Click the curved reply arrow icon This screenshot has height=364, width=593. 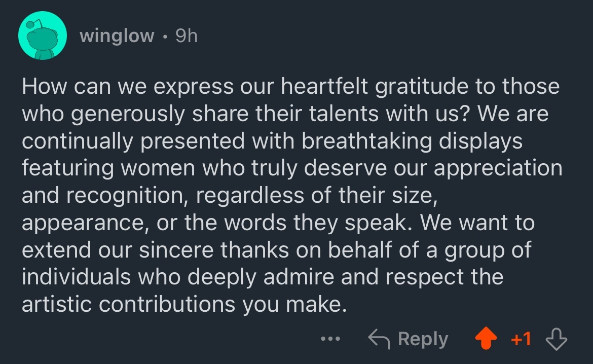[x=378, y=339]
